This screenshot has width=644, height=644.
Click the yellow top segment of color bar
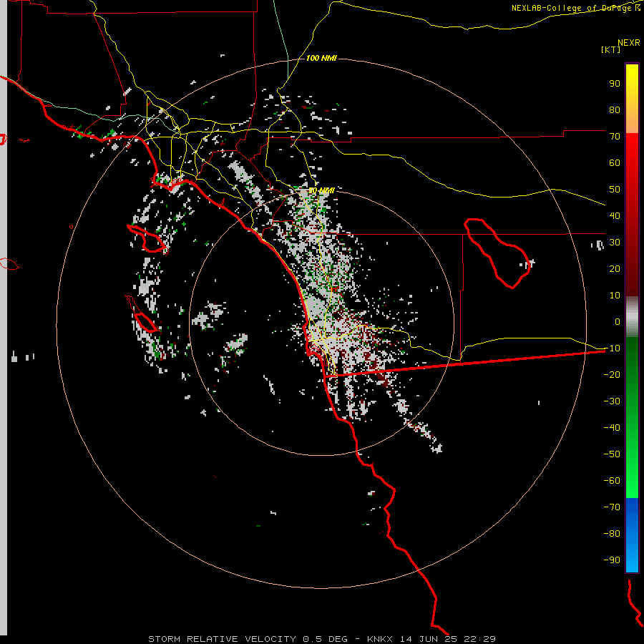tap(632, 99)
